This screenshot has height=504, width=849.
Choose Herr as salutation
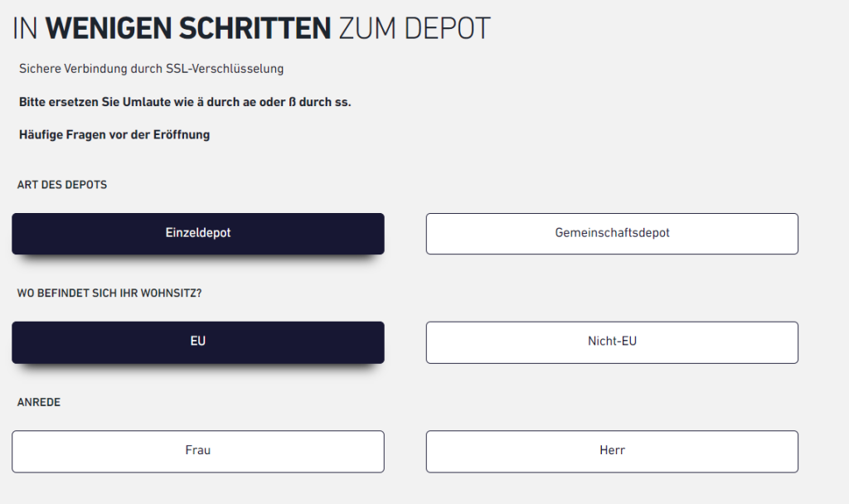(x=612, y=451)
